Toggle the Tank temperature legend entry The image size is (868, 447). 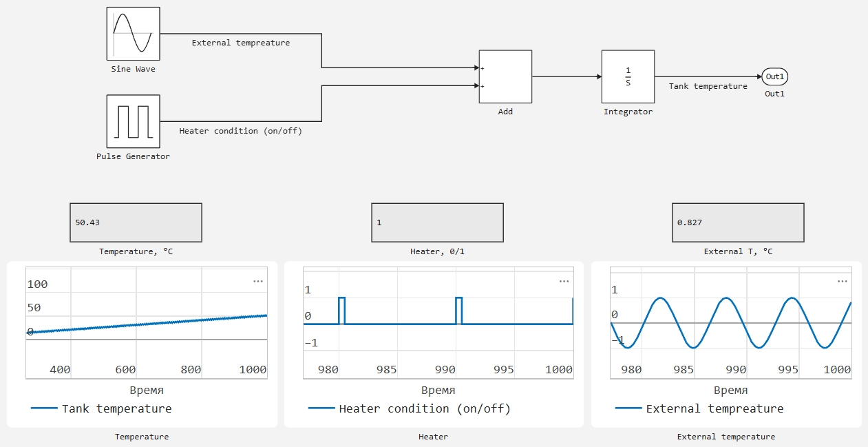[101, 408]
